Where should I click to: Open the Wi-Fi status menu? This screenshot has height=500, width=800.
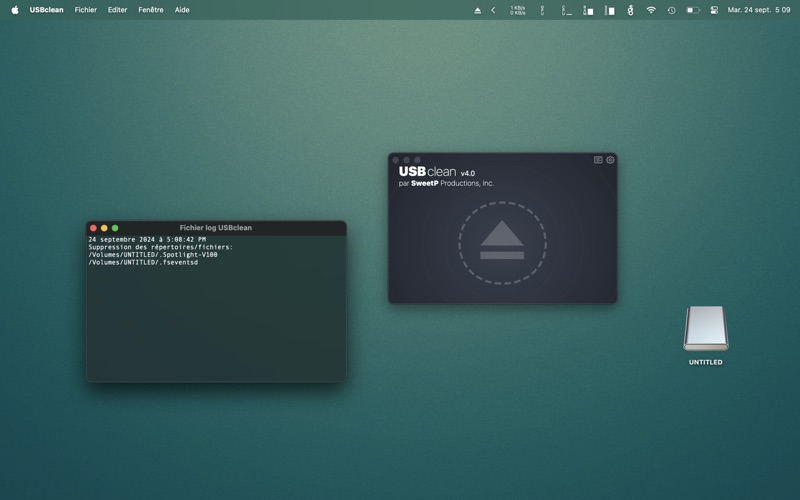point(651,10)
